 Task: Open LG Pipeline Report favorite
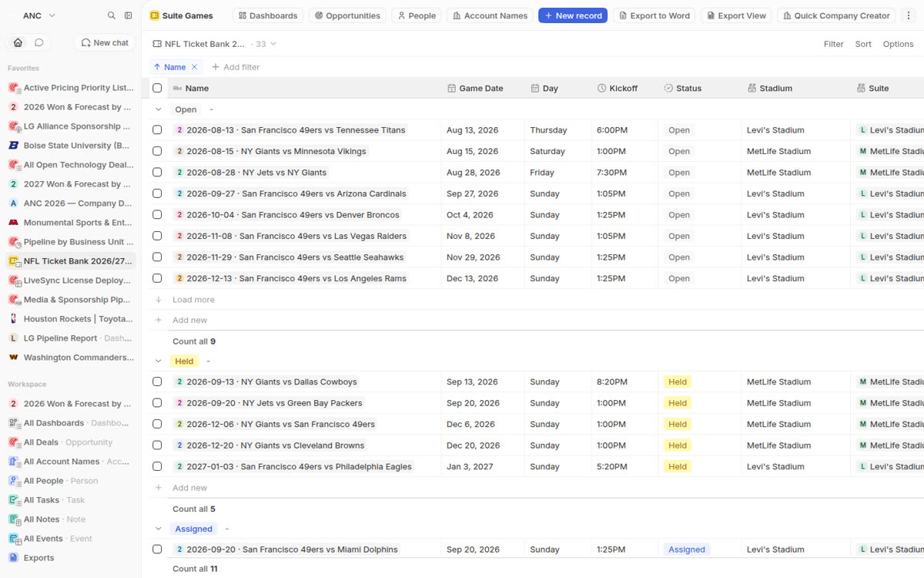71,338
